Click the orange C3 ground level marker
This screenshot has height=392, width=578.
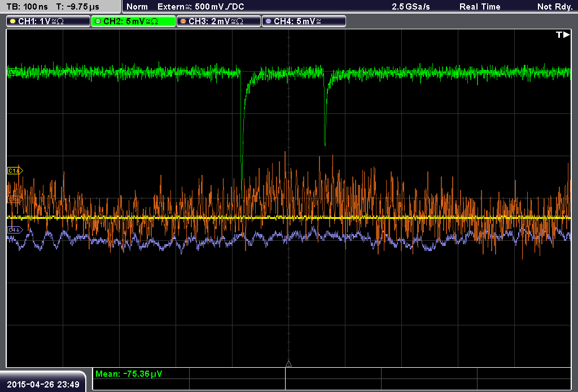coord(15,199)
